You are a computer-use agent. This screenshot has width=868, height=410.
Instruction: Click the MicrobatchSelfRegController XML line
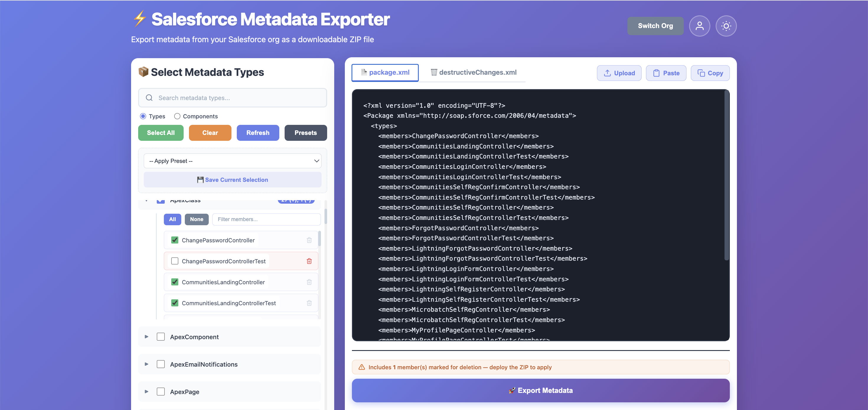tap(464, 310)
